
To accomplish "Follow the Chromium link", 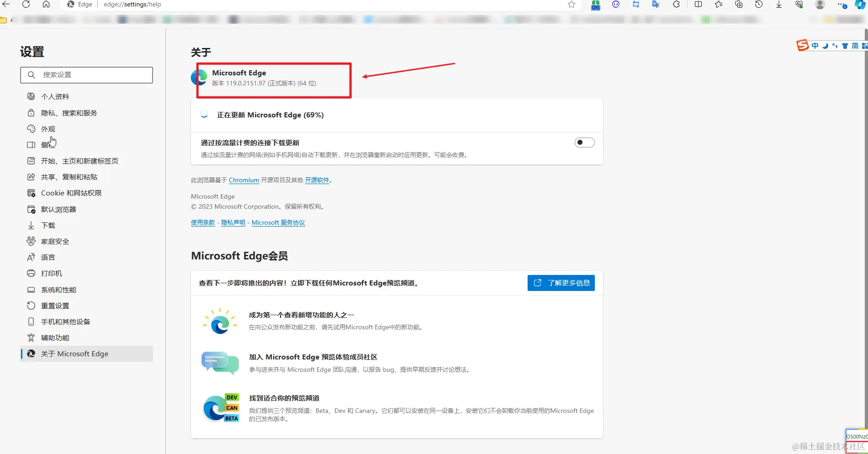I will tap(244, 180).
